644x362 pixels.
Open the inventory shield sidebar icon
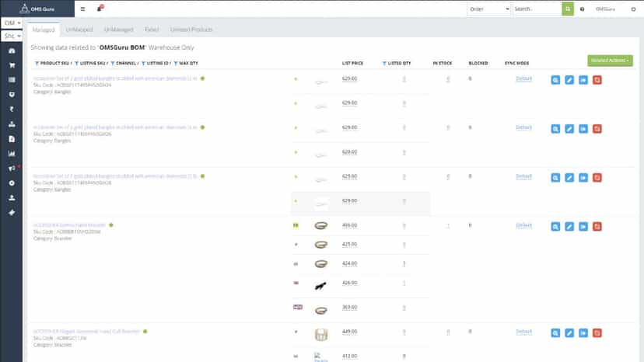[x=12, y=95]
